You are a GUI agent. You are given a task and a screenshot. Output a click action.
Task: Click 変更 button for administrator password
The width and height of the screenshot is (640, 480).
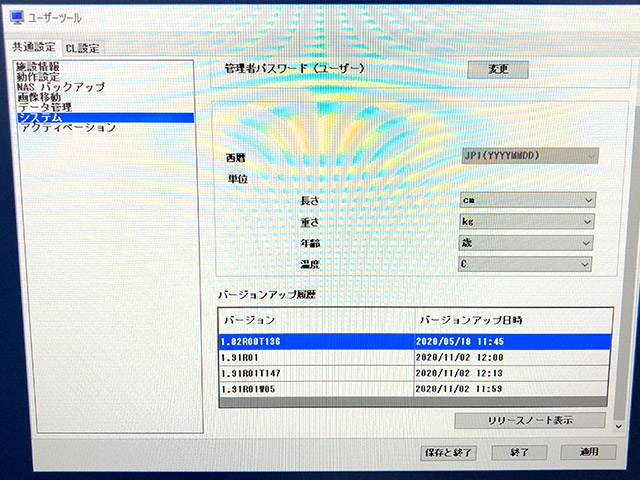click(498, 69)
